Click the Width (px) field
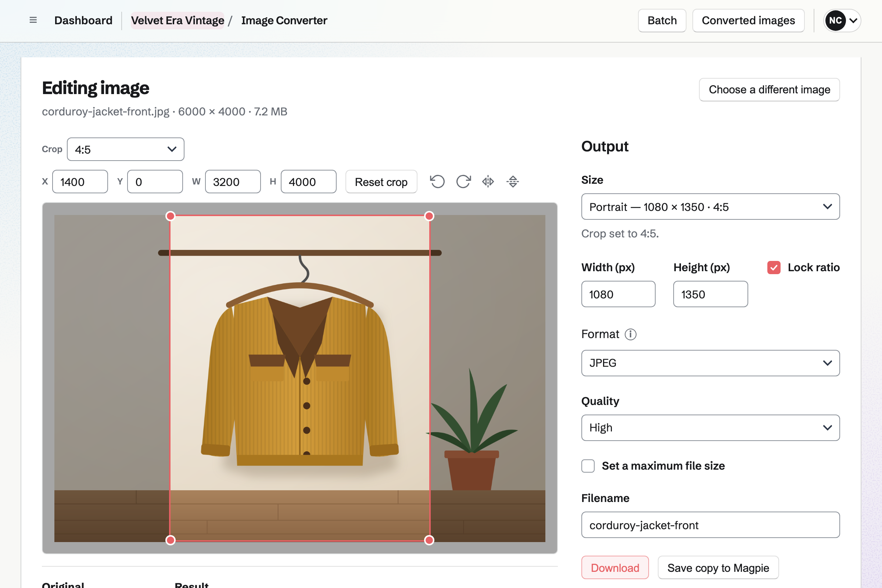Viewport: 882px width, 588px height. (618, 294)
